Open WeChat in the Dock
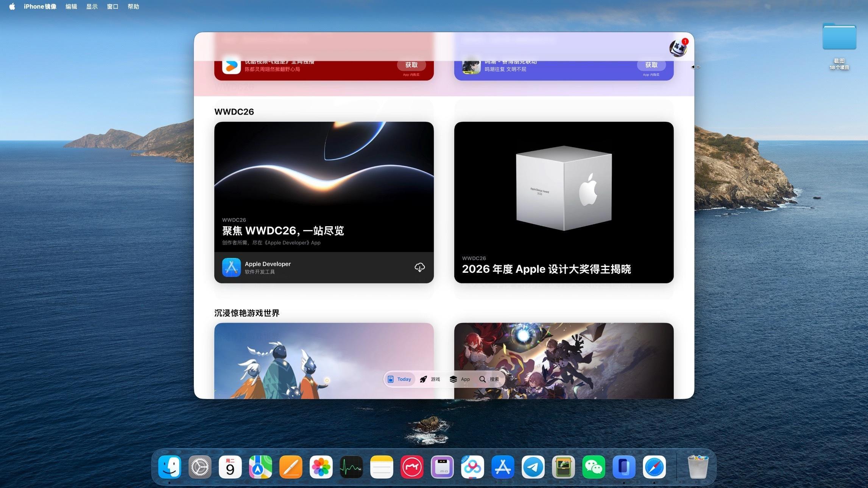 [594, 467]
